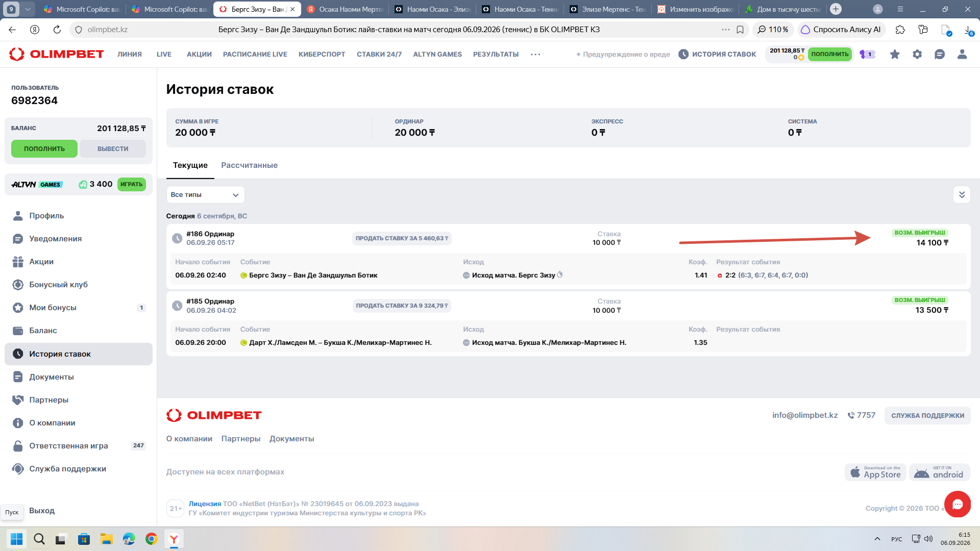Open address bar three-dot menu

coord(726,30)
